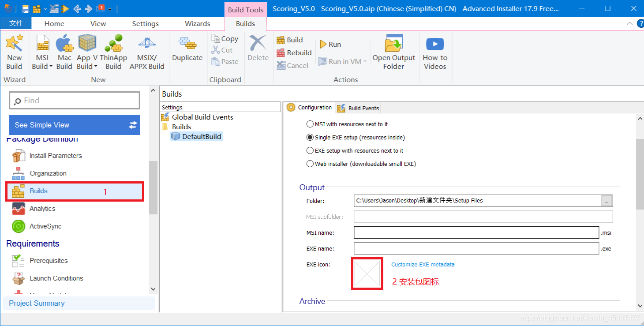The width and height of the screenshot is (644, 326).
Task: Click Copy in the Clipboard group
Action: point(225,39)
